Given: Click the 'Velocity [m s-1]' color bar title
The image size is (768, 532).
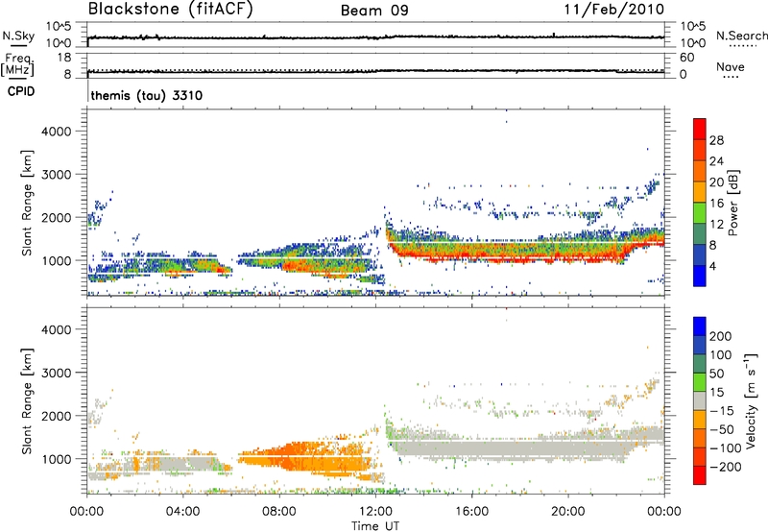Looking at the screenshot, I should click(x=751, y=400).
